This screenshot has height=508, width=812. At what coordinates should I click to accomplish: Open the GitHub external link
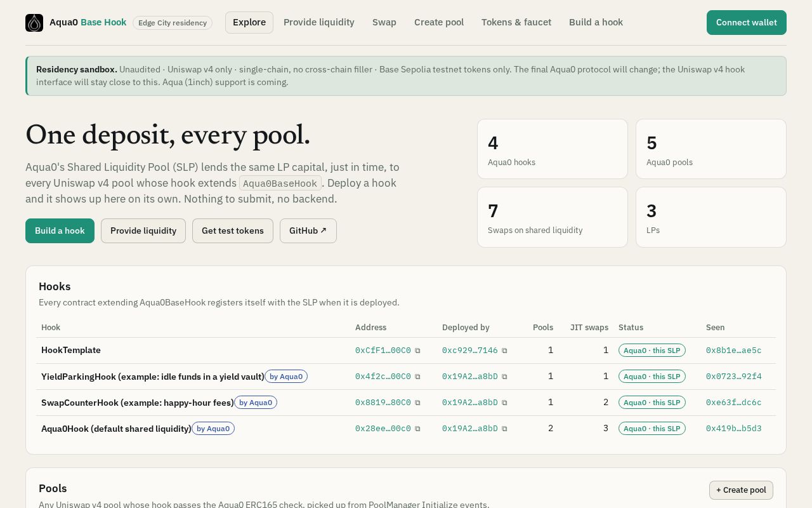(x=308, y=231)
